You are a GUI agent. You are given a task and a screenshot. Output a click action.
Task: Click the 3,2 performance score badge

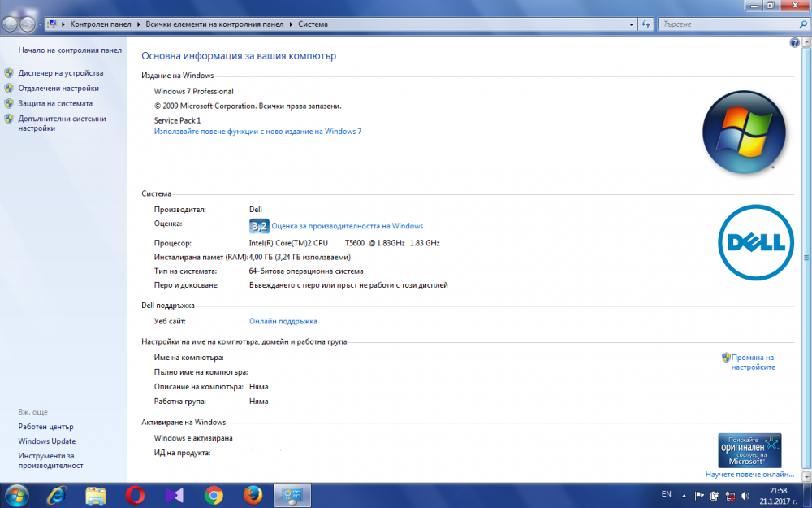click(259, 226)
